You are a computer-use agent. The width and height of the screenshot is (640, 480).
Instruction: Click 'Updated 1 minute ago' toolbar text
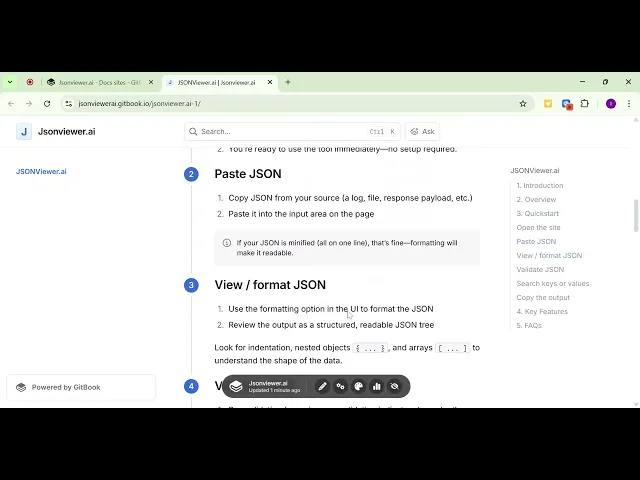(274, 391)
